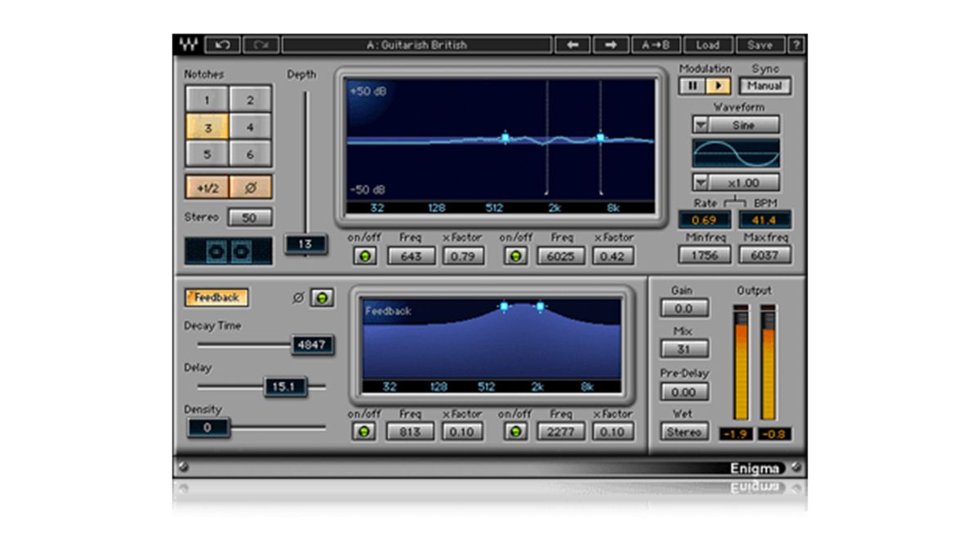Pause the modulation

click(693, 86)
